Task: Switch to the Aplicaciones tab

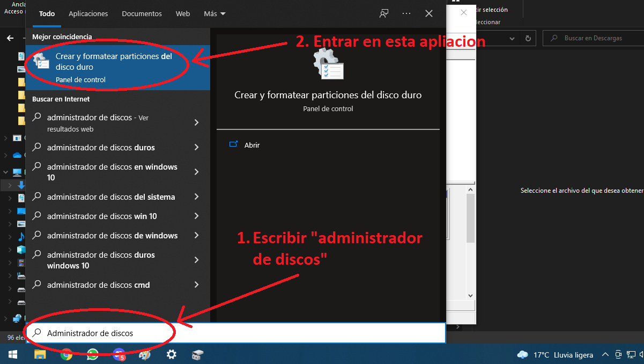Action: click(x=88, y=14)
